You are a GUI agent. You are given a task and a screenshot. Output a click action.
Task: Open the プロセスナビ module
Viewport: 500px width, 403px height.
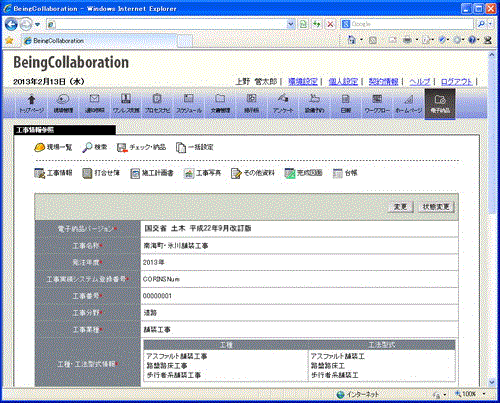[x=157, y=104]
